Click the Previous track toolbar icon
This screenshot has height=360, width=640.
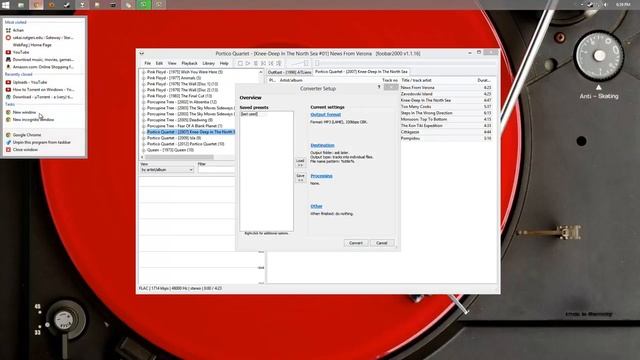click(x=263, y=63)
